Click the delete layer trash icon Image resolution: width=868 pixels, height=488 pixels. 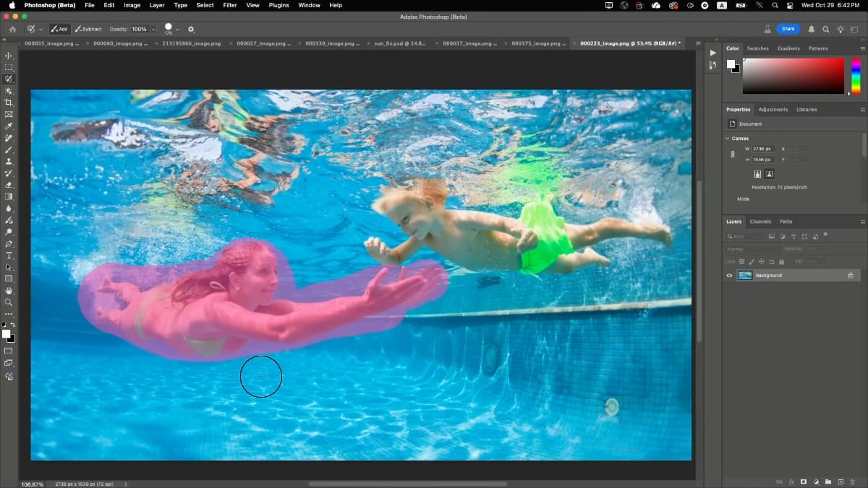[852, 481]
